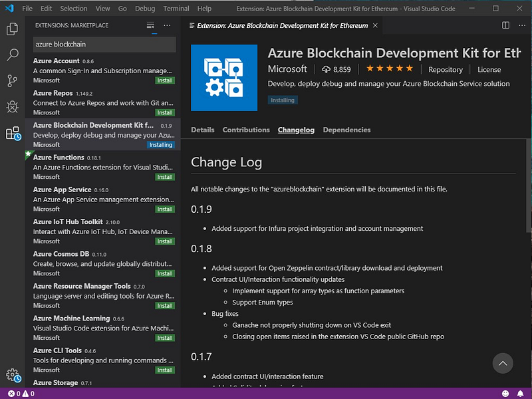Image resolution: width=532 pixels, height=399 pixels.
Task: Open the Explorer view in activity bar
Action: tap(12, 29)
